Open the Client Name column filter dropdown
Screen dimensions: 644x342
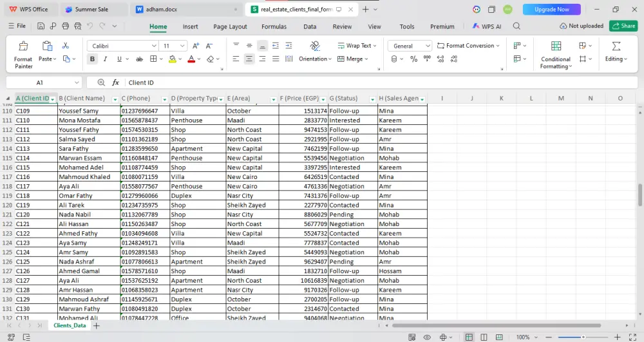[115, 99]
